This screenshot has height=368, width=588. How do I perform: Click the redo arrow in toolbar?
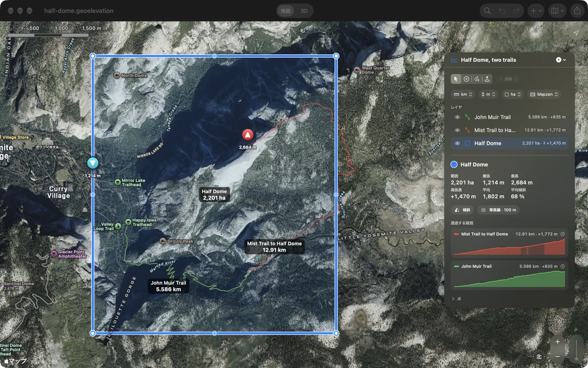(516, 11)
